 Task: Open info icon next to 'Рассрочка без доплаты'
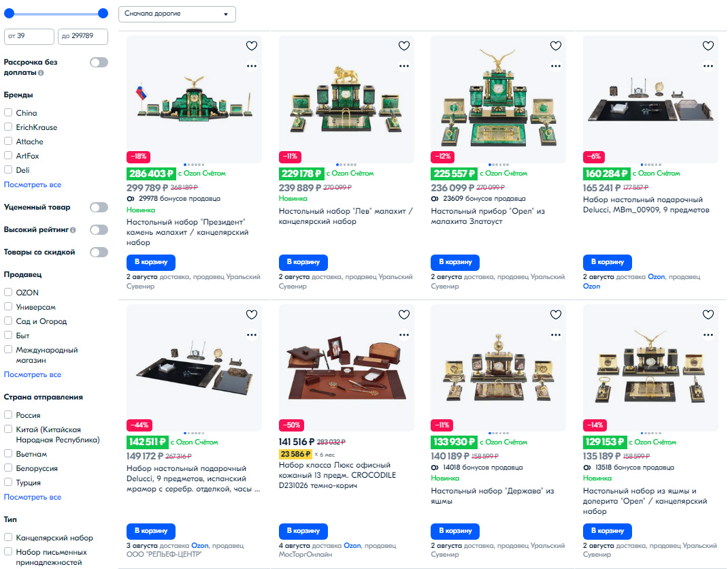41,73
